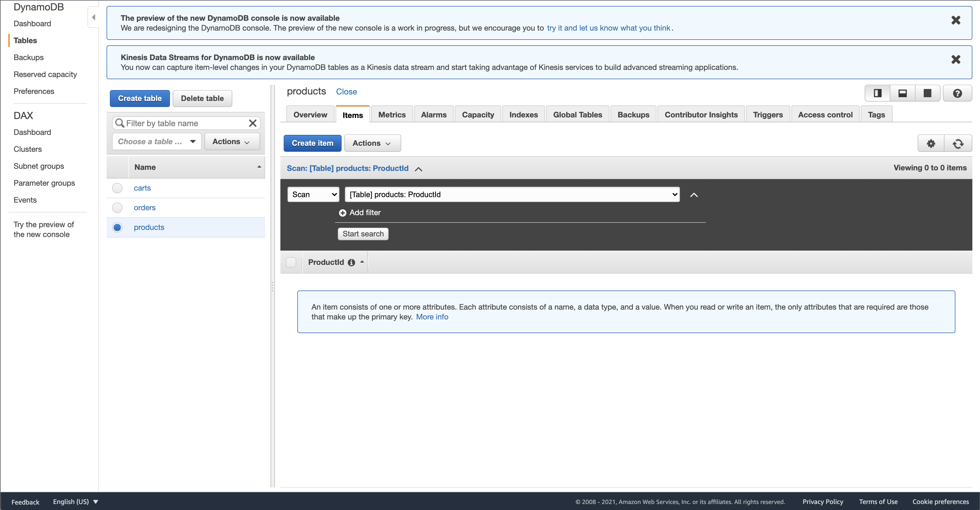The width and height of the screenshot is (980, 510).
Task: Dismiss the Kinesis Data Streams banner
Action: pos(956,59)
